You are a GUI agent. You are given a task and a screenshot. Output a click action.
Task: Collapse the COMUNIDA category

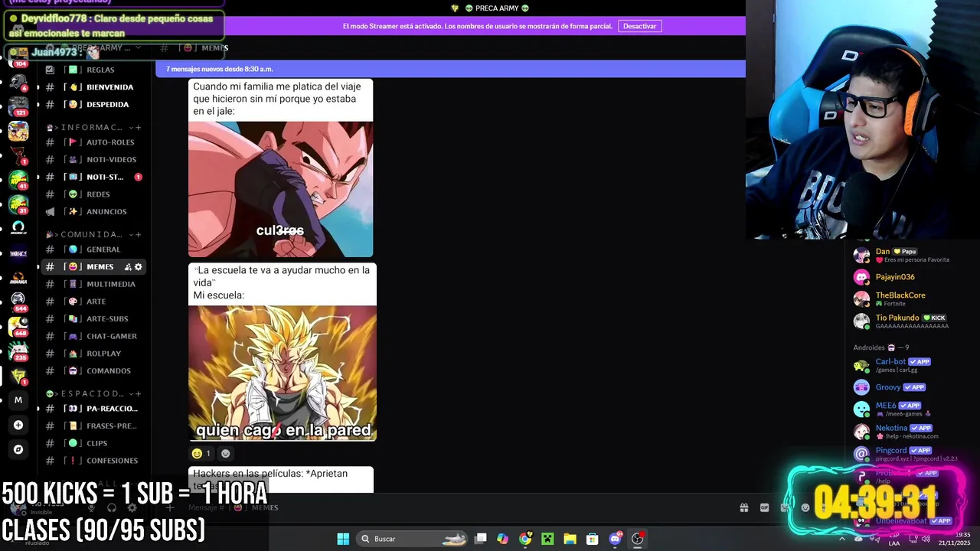point(88,234)
